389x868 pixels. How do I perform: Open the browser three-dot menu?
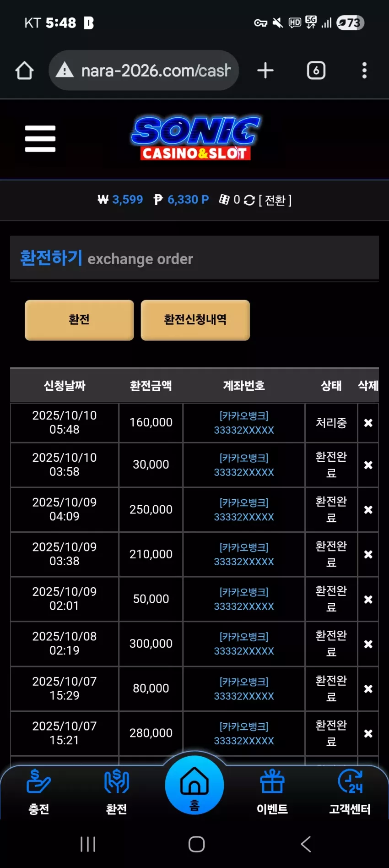point(364,71)
